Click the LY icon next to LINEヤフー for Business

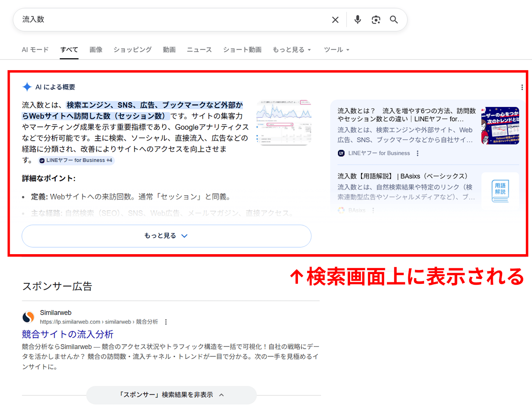click(x=340, y=153)
